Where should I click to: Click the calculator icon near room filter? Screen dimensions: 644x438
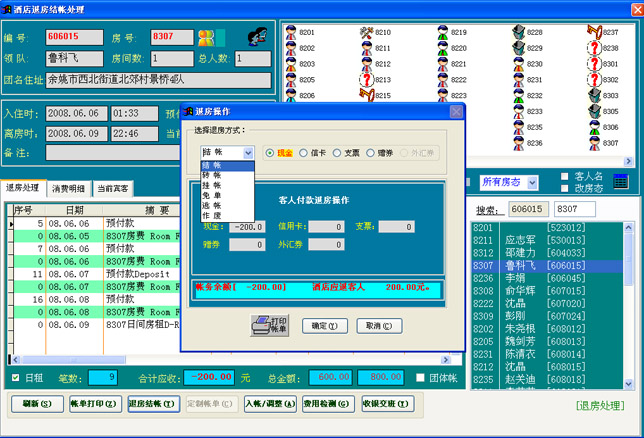620,182
